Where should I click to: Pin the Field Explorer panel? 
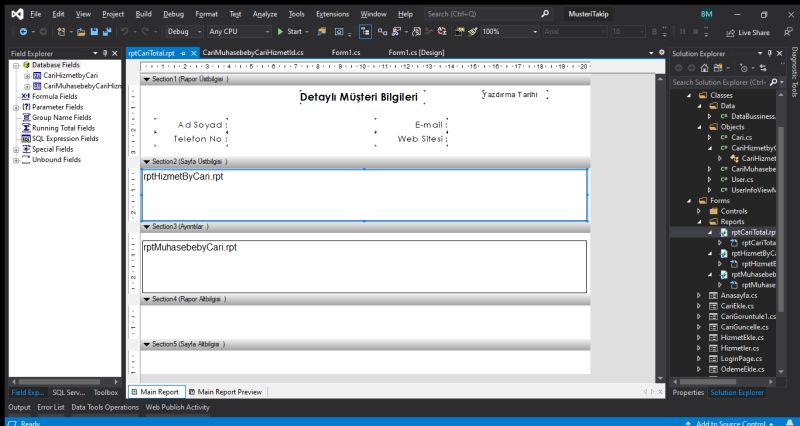pos(105,53)
